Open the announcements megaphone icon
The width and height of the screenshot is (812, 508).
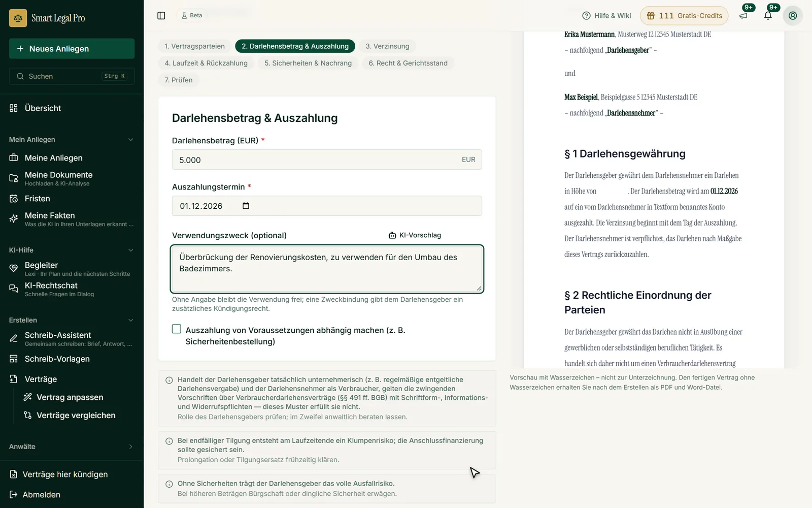point(743,16)
